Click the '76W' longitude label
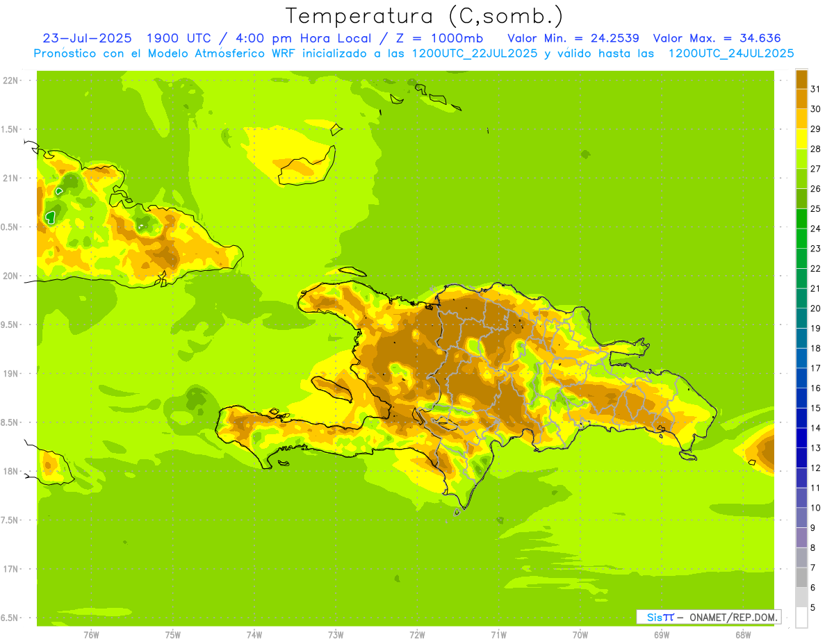Image resolution: width=834 pixels, height=644 pixels. coord(91,635)
